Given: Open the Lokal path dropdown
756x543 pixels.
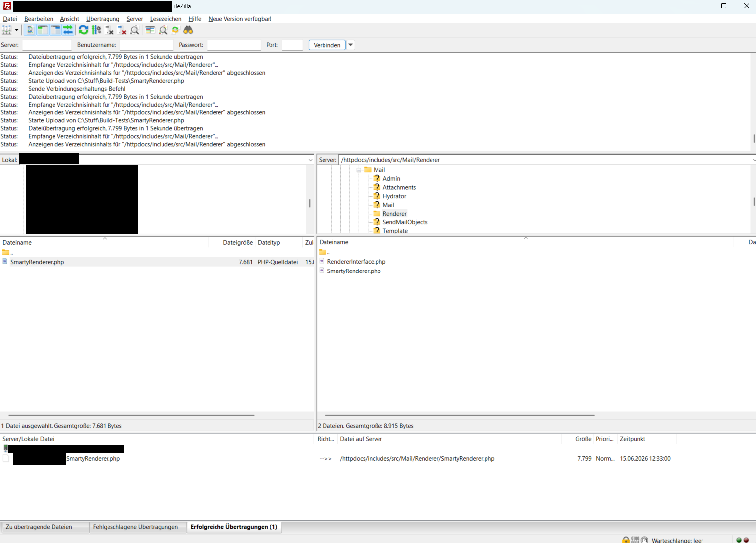Looking at the screenshot, I should pyautogui.click(x=311, y=160).
